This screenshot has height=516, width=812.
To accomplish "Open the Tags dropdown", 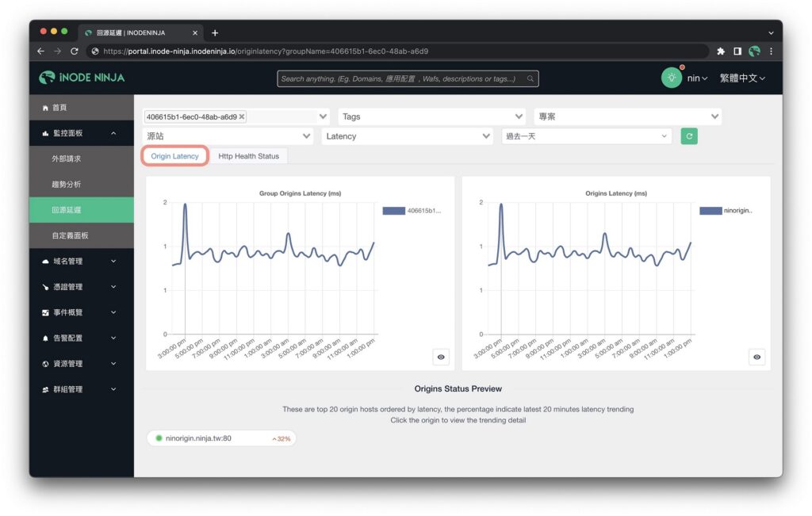I will [x=432, y=117].
